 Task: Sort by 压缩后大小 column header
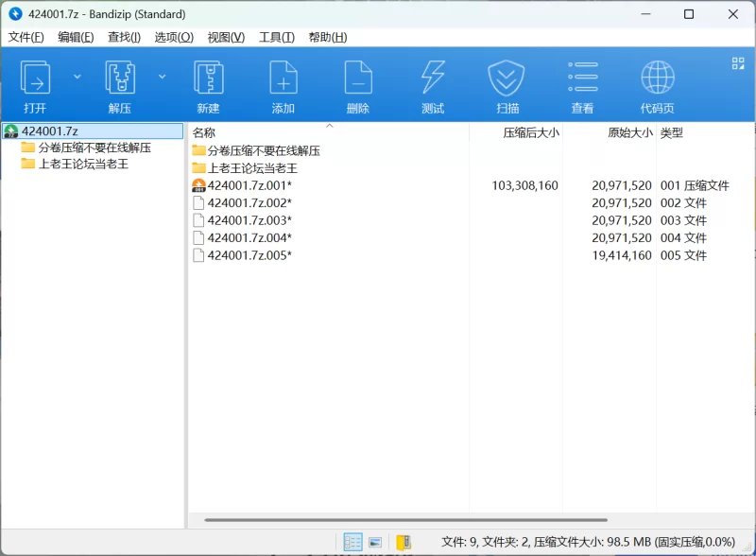515,132
